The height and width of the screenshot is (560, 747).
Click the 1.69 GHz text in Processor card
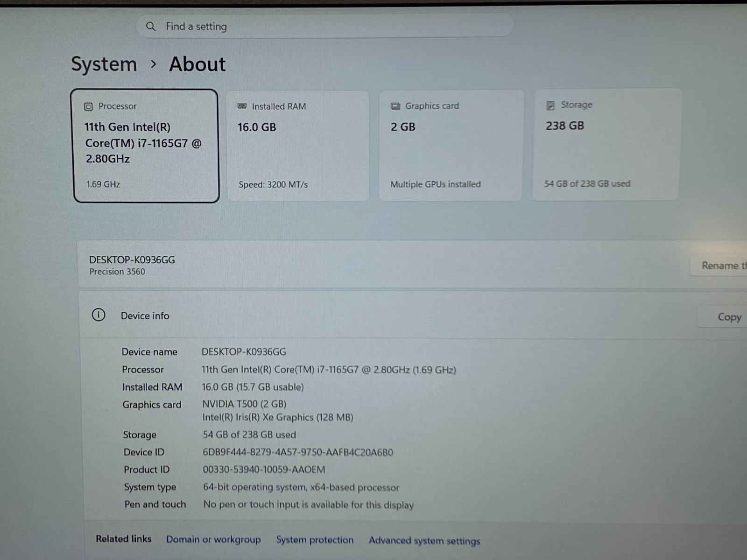click(x=103, y=184)
